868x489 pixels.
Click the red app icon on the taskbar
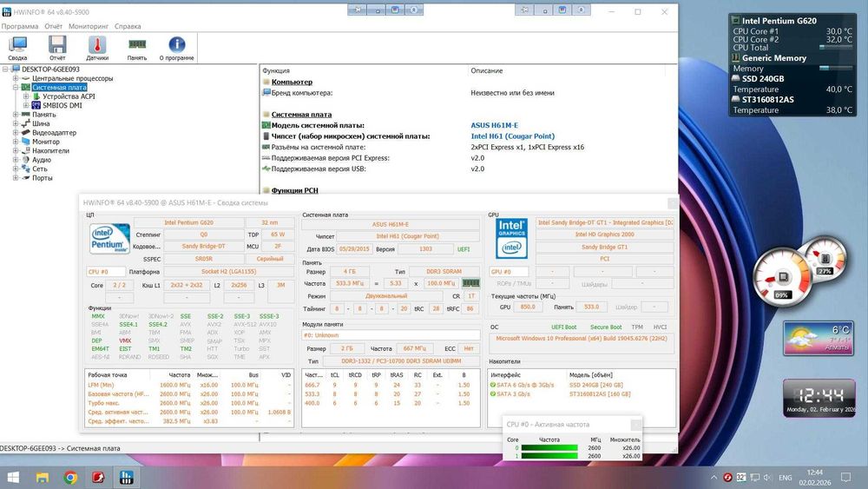click(99, 478)
